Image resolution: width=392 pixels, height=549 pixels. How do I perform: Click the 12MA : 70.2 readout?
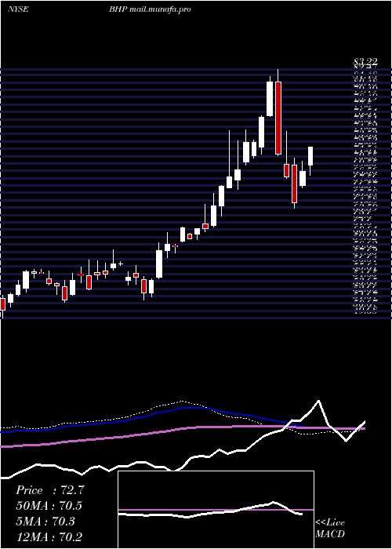(49, 536)
